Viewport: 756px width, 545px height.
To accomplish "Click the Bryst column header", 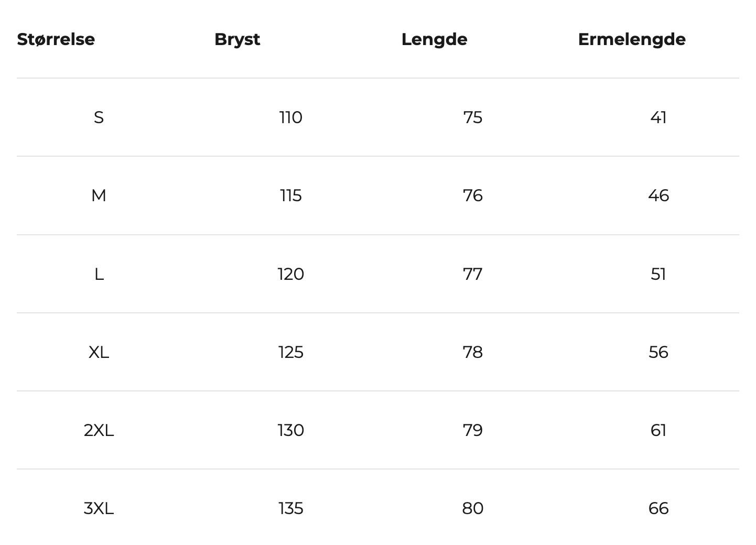I will pyautogui.click(x=237, y=39).
